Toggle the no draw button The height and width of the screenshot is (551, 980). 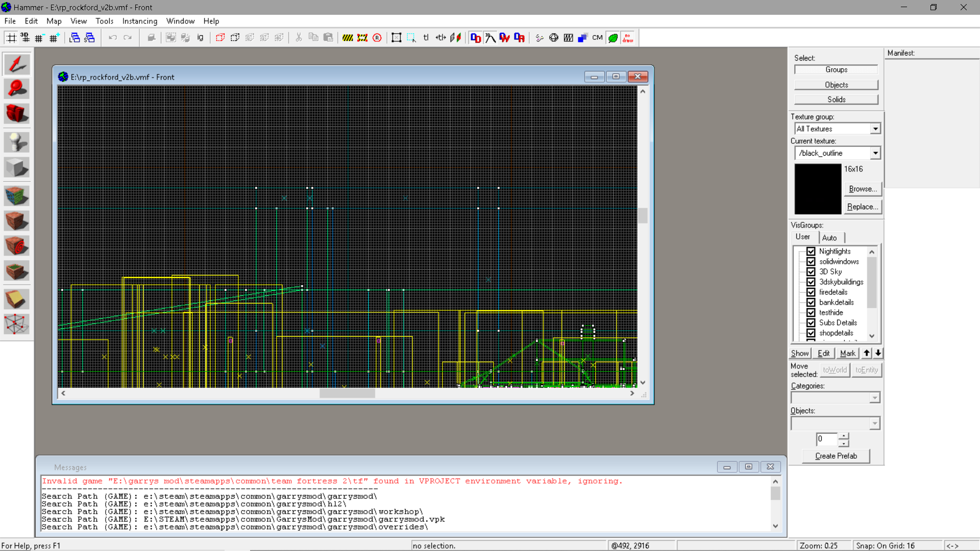point(628,38)
